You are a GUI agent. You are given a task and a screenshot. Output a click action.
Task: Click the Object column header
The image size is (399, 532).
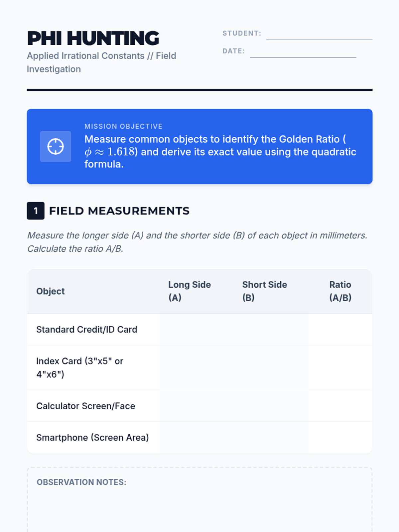tap(51, 291)
